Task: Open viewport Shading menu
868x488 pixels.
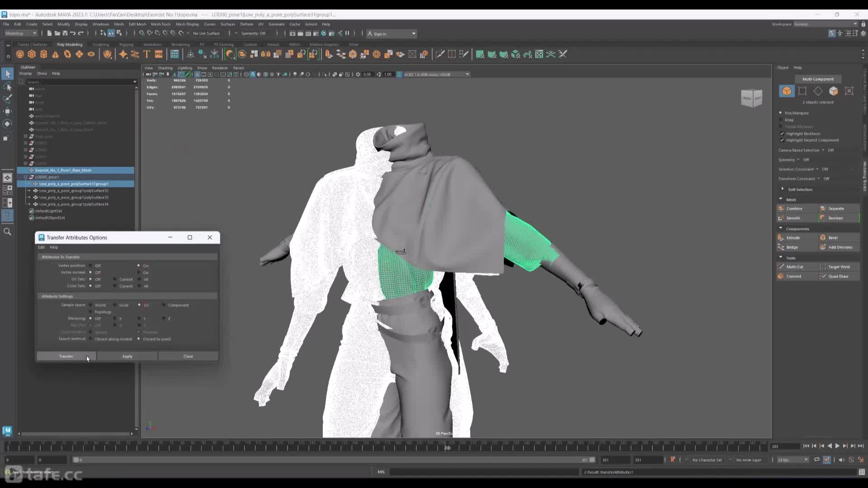Action: pos(165,68)
